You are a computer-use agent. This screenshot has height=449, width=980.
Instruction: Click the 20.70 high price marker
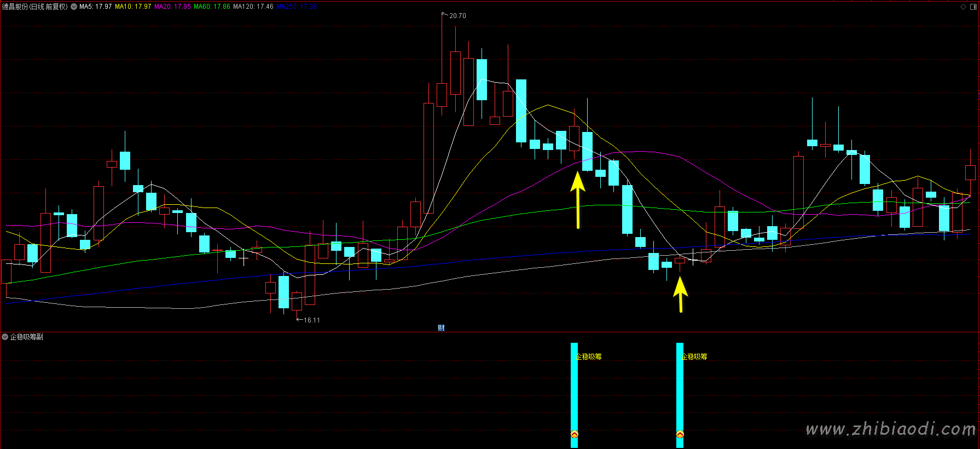pyautogui.click(x=457, y=16)
